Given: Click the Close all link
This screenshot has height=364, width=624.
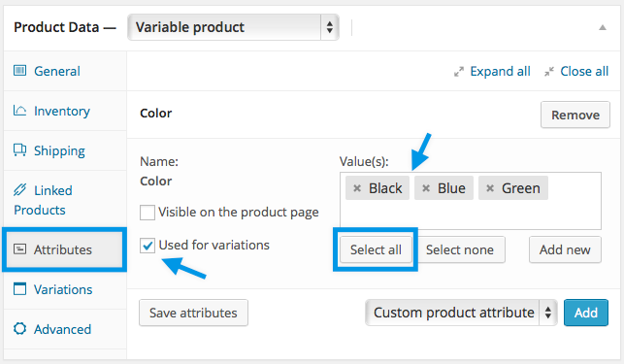Looking at the screenshot, I should tap(584, 71).
